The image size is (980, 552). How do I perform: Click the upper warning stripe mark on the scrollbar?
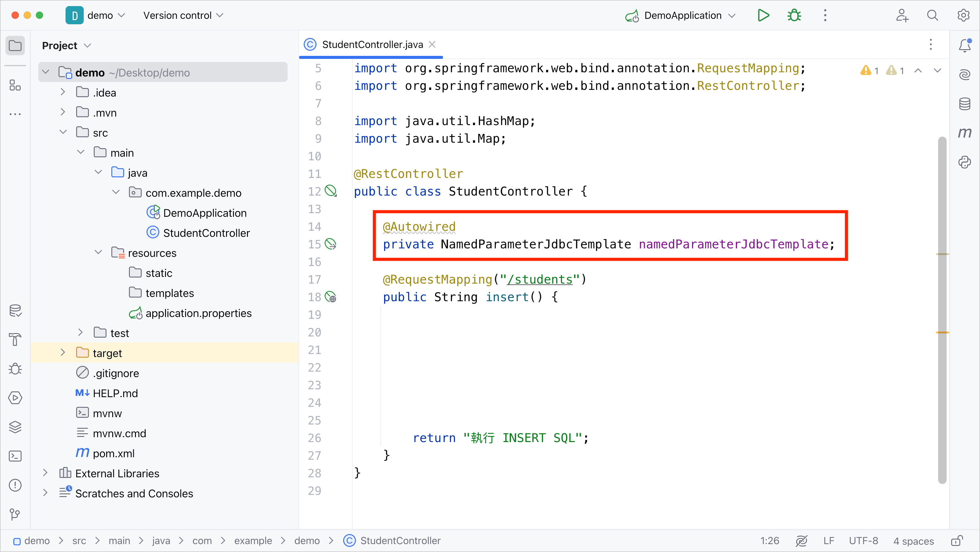click(942, 254)
